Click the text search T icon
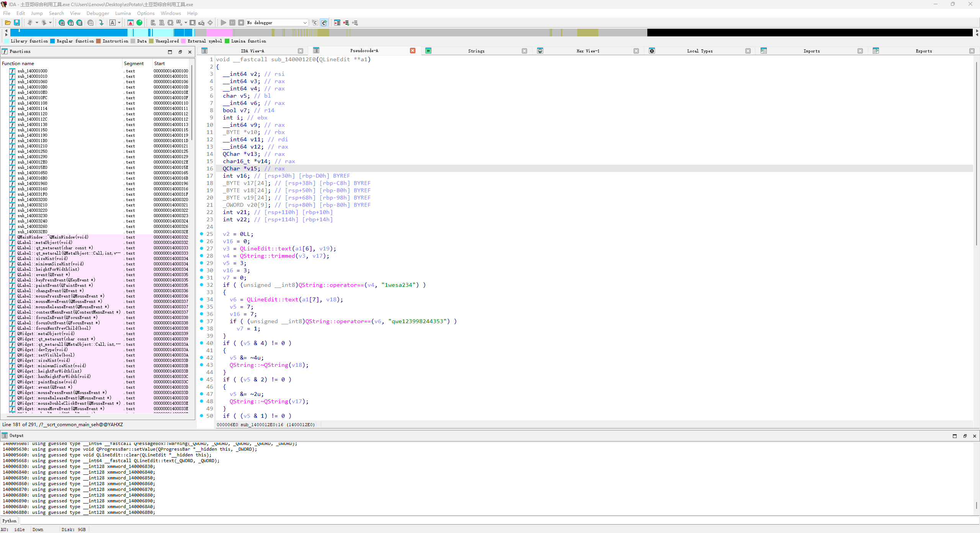 coord(70,23)
